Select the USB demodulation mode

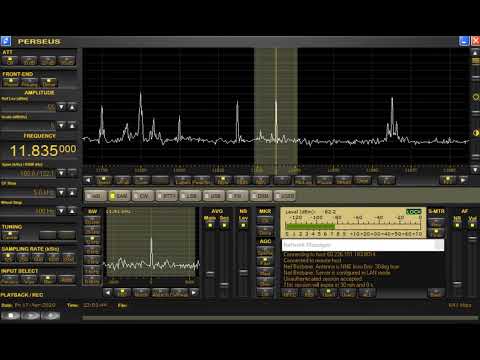214,196
